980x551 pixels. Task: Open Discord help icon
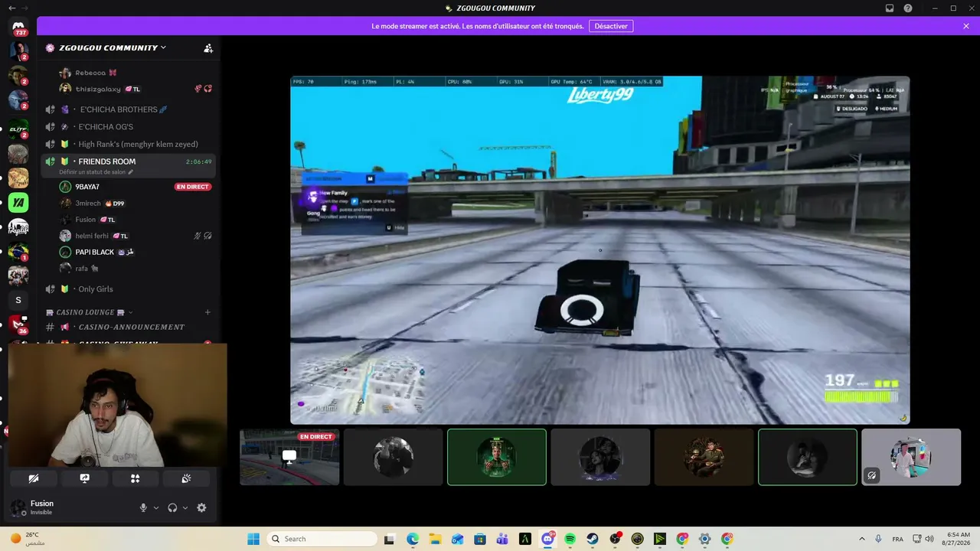[x=908, y=8]
